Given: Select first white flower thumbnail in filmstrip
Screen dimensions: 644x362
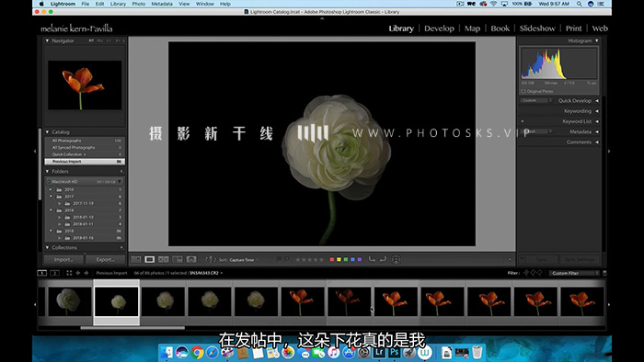Looking at the screenshot, I should [70, 301].
